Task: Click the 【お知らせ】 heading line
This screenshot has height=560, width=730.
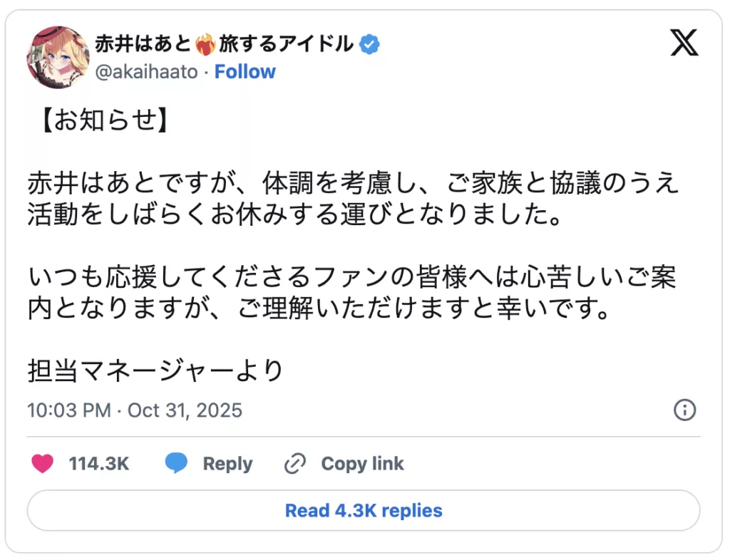Action: click(x=101, y=121)
